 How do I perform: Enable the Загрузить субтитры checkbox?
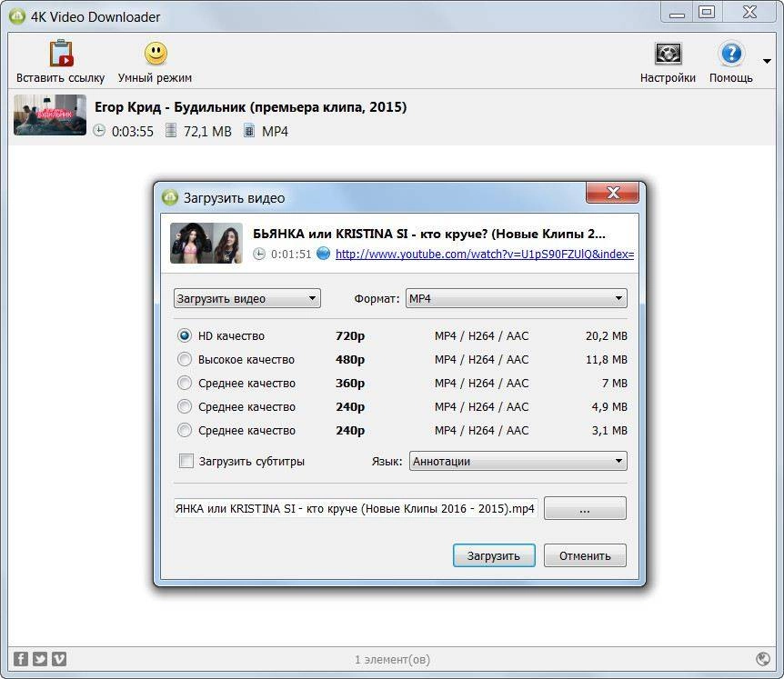click(186, 461)
